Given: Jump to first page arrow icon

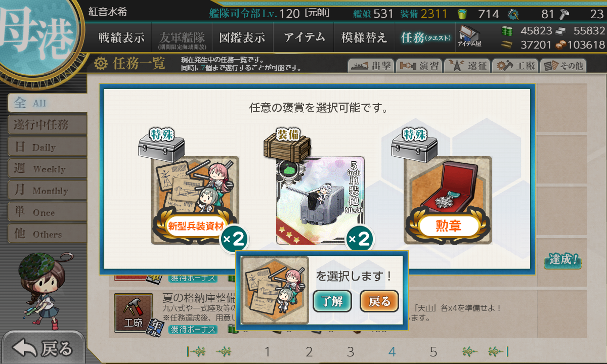Looking at the screenshot, I should pyautogui.click(x=196, y=351).
